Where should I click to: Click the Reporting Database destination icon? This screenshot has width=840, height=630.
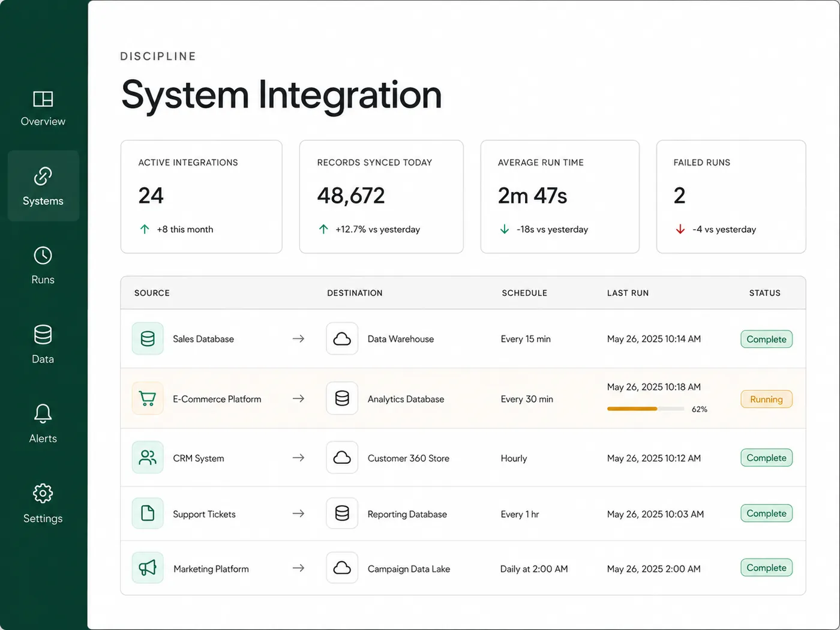pyautogui.click(x=342, y=513)
